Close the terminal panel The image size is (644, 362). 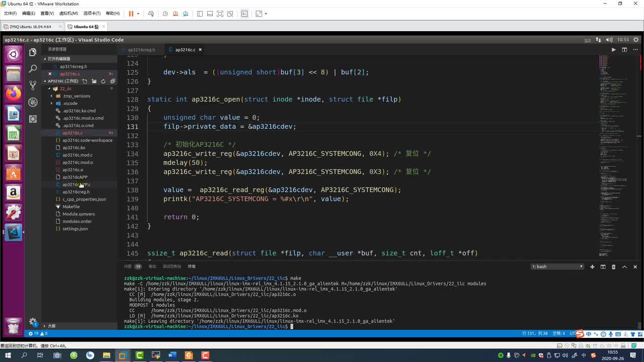(635, 266)
